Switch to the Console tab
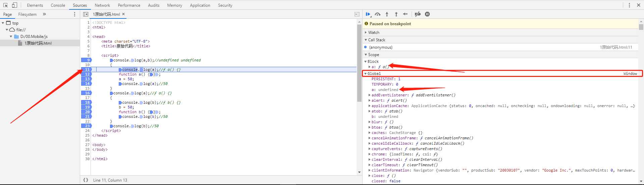This screenshot has width=644, height=185. (58, 5)
